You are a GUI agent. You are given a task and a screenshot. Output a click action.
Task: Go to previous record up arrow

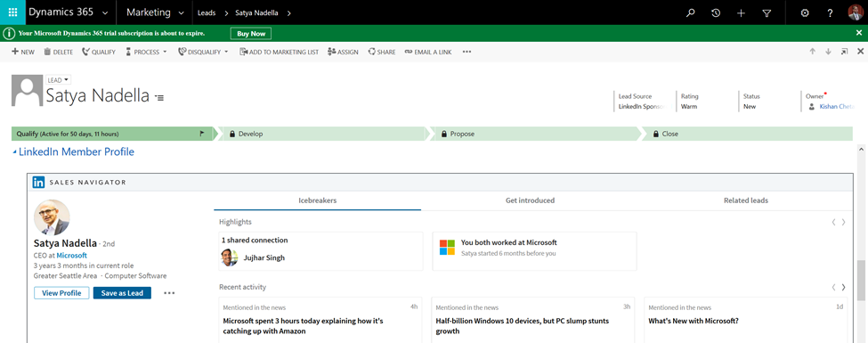coord(813,52)
